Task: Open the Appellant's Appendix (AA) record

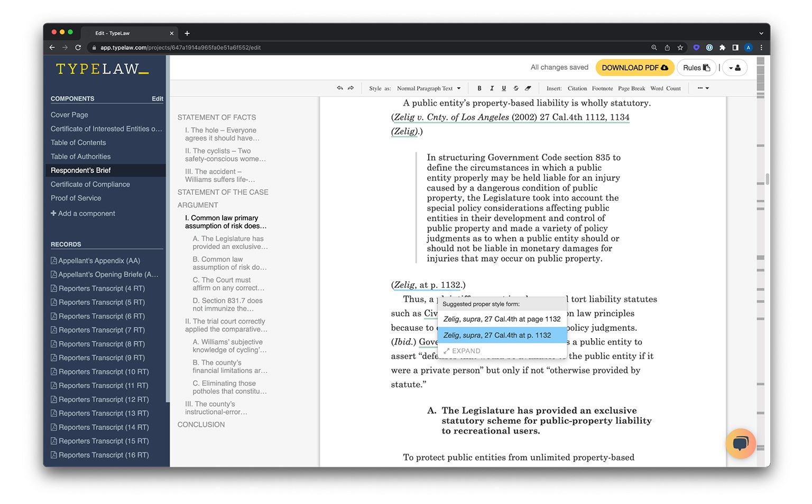Action: click(x=95, y=260)
